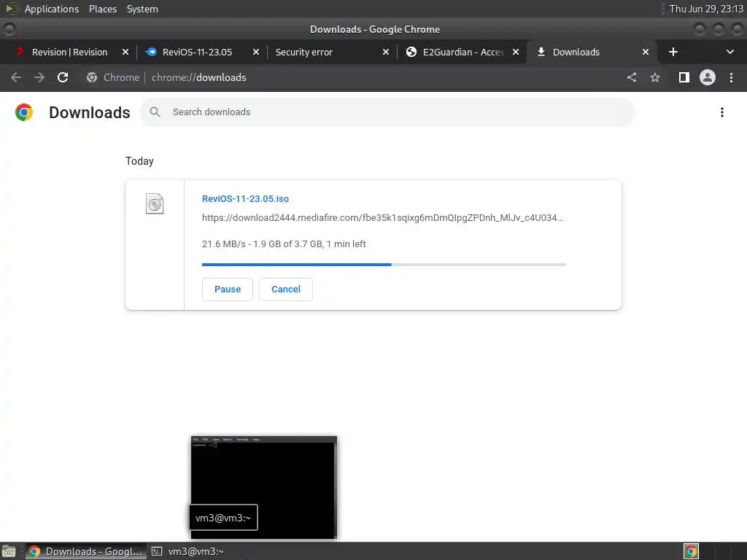Close the Revision | Revision tab
Viewport: 747px width, 560px height.
click(125, 52)
